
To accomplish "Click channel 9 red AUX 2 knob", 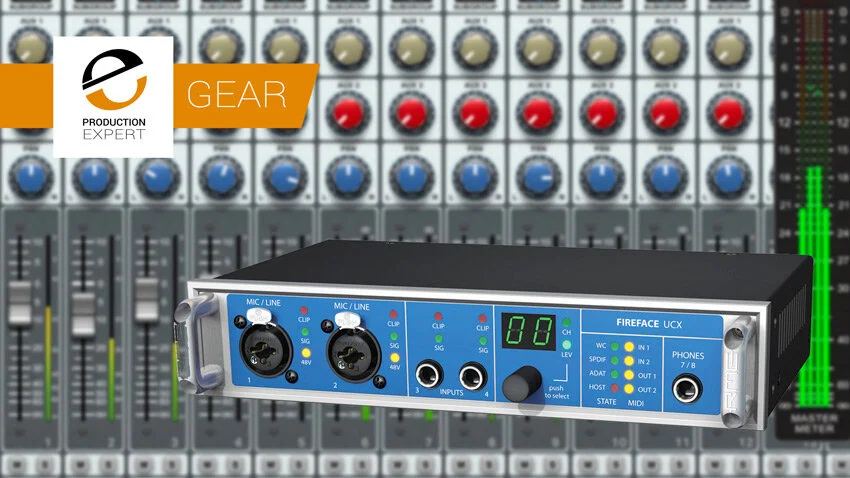I will pos(538,113).
